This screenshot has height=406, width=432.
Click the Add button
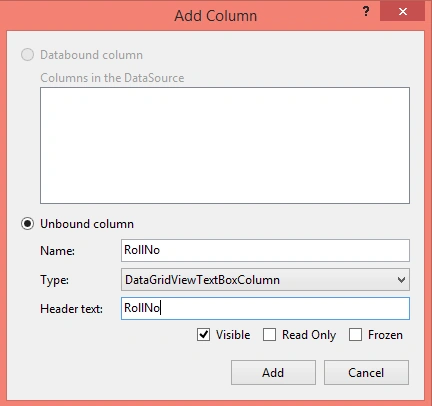273,372
